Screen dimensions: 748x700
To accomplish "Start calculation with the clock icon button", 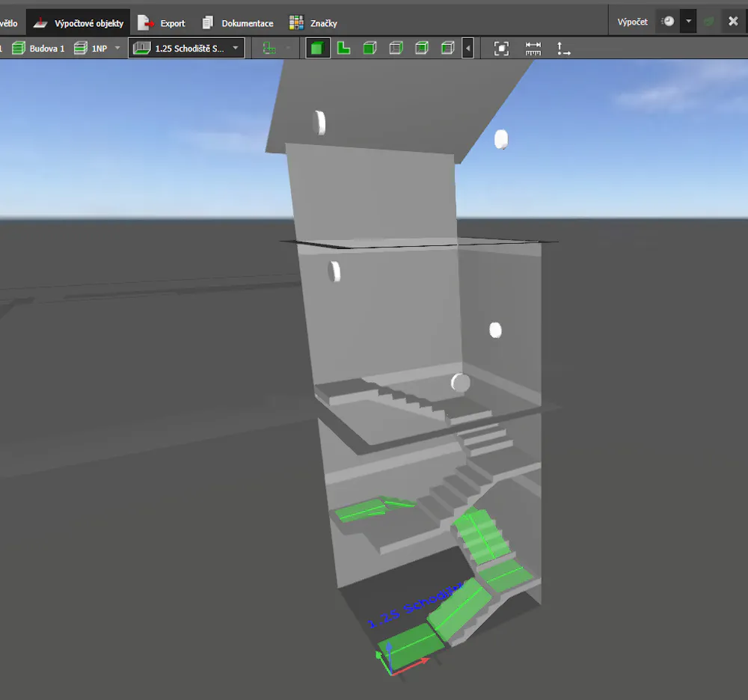I will point(668,22).
